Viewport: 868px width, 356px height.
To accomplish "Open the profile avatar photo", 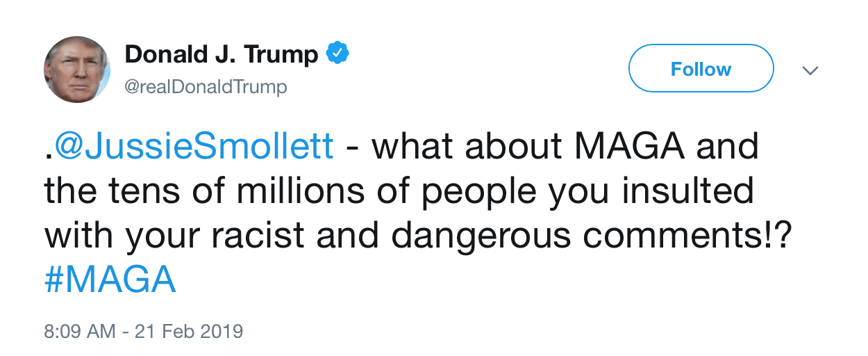I will coord(77,70).
